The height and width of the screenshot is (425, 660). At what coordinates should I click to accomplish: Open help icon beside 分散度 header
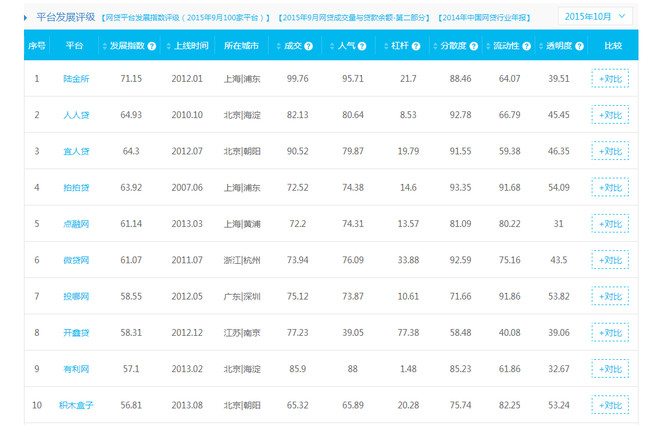pos(474,46)
